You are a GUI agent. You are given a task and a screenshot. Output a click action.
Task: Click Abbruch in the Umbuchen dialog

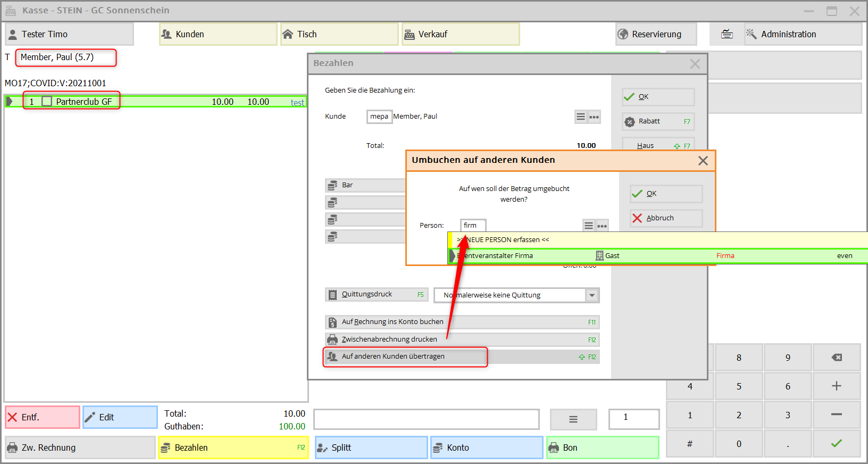pos(666,218)
